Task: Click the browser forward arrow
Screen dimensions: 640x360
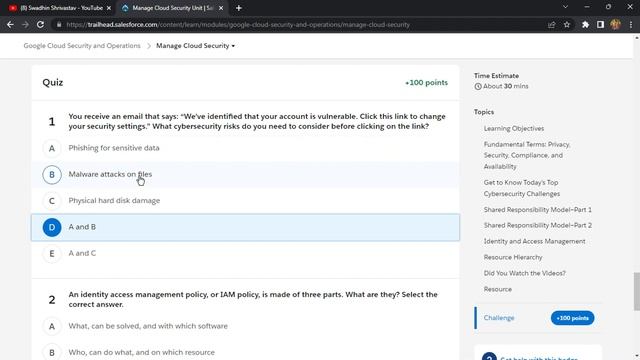Action: click(x=25, y=24)
